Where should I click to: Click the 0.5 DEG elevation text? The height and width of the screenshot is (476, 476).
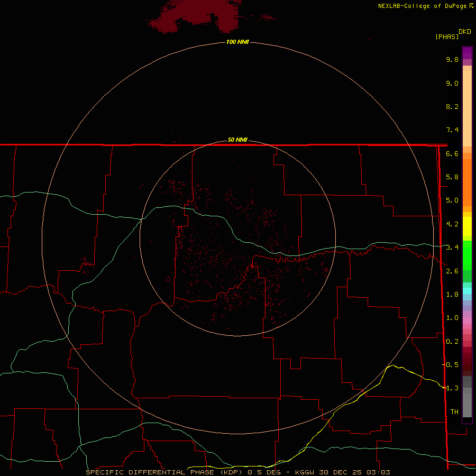click(x=264, y=472)
